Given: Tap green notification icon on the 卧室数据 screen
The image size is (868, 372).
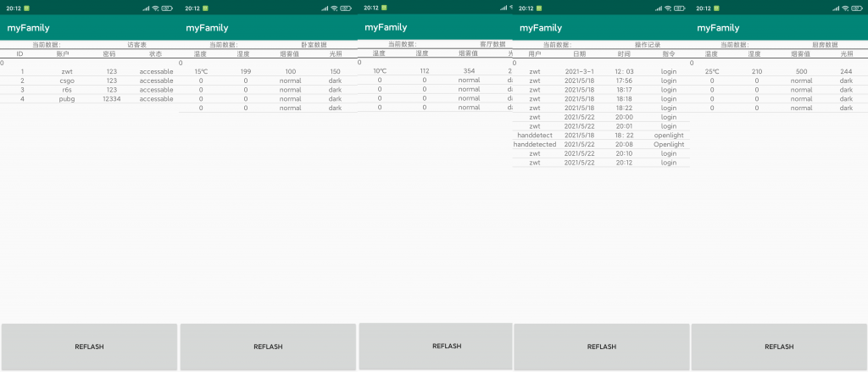Looking at the screenshot, I should [x=206, y=8].
